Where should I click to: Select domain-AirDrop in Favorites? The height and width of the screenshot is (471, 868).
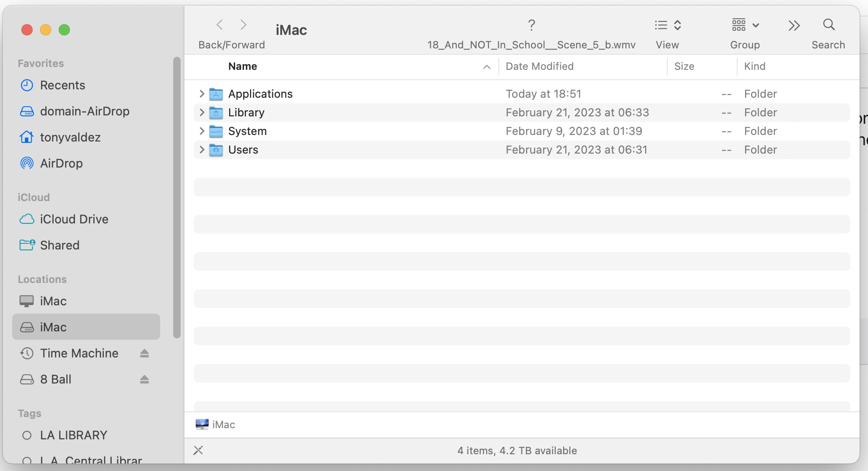pyautogui.click(x=86, y=111)
